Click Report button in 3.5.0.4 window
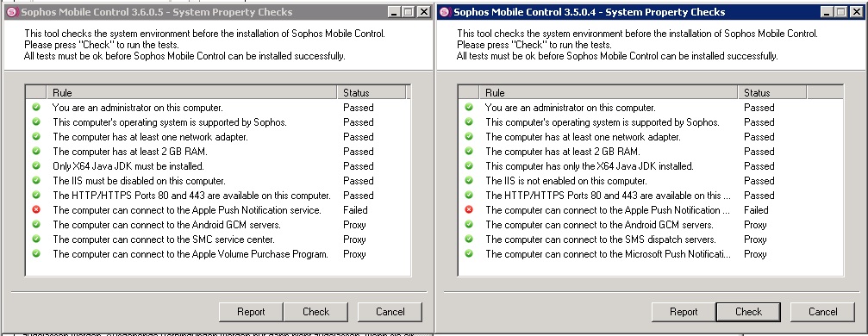868x336 pixels. coord(684,312)
